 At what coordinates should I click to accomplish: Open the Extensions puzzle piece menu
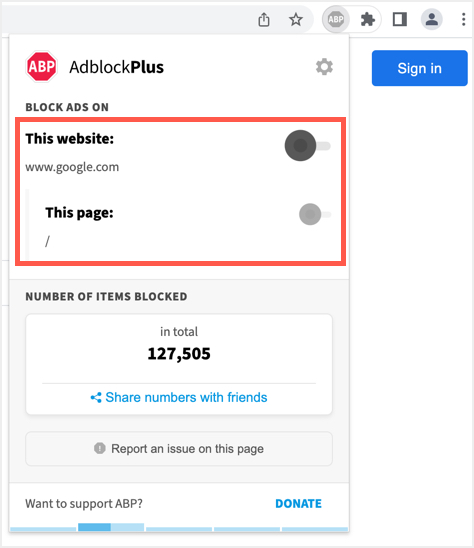click(x=367, y=19)
